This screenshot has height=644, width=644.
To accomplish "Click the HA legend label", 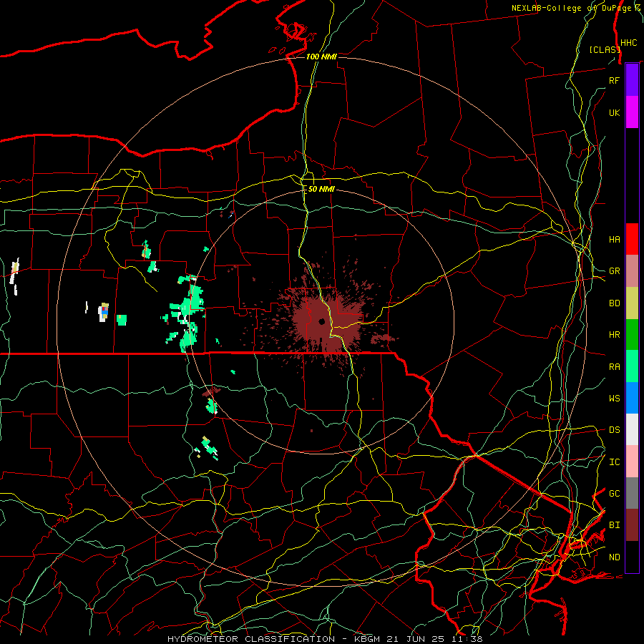I will pyautogui.click(x=614, y=240).
